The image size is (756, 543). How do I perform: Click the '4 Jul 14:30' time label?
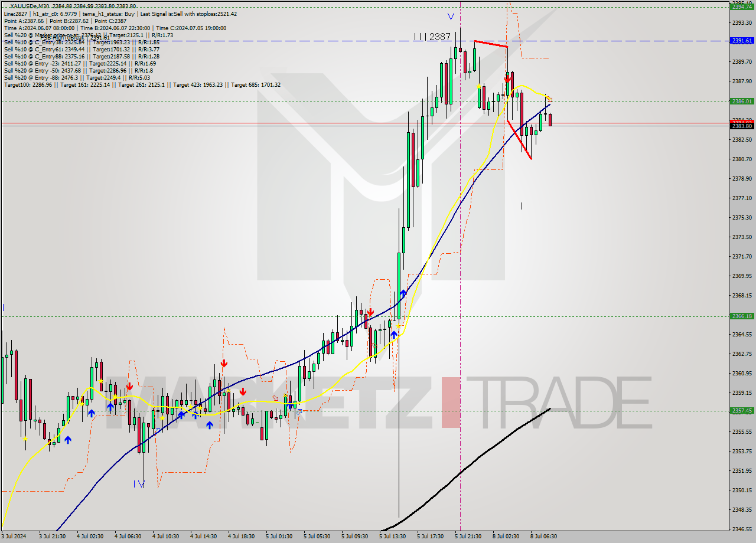(204, 537)
